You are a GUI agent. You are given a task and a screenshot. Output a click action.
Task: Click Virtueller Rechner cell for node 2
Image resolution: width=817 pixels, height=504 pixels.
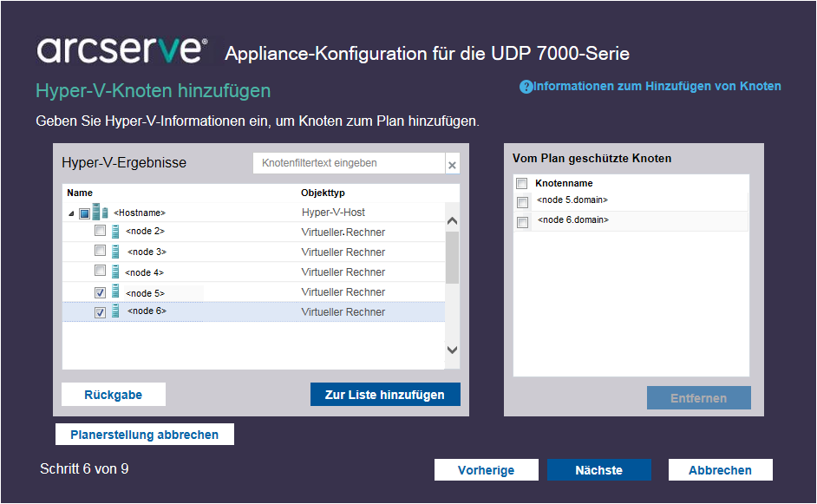click(x=343, y=232)
